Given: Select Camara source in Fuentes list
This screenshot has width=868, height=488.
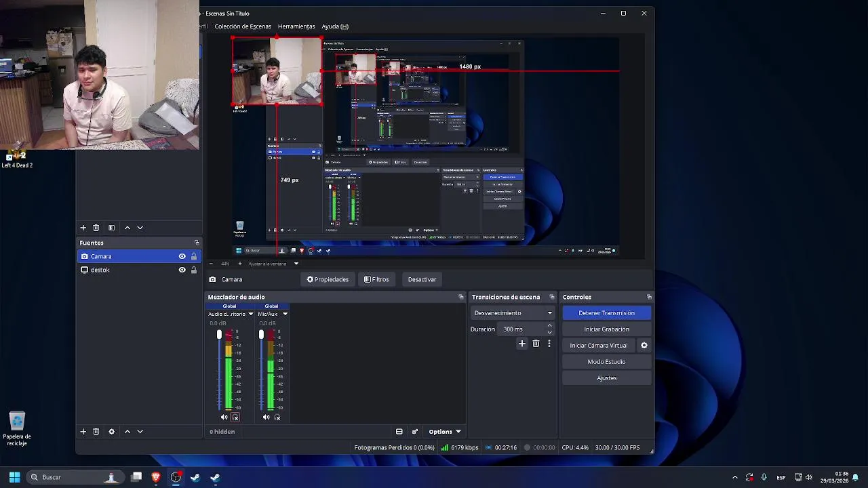Looking at the screenshot, I should [x=139, y=256].
